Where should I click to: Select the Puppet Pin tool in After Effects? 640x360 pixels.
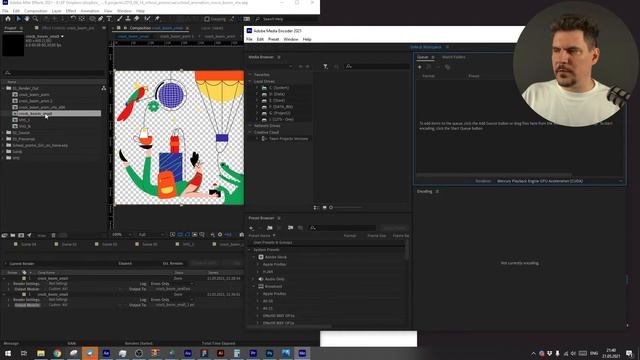tap(157, 19)
